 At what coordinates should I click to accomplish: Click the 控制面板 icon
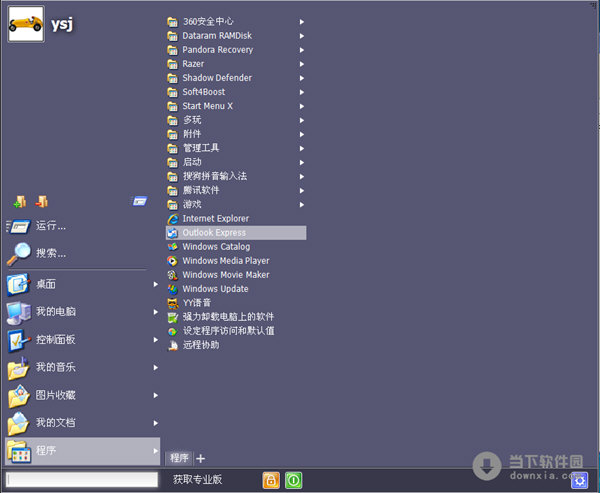coord(18,340)
